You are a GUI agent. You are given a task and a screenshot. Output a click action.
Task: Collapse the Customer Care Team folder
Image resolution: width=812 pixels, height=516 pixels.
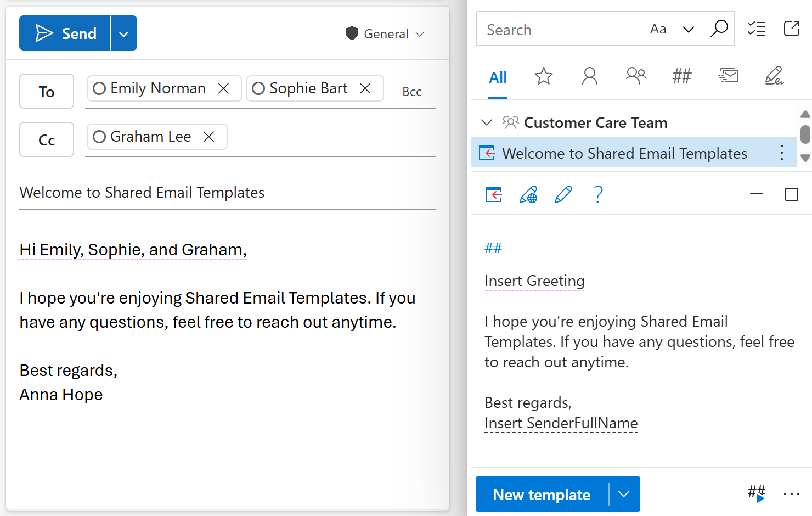(x=486, y=122)
